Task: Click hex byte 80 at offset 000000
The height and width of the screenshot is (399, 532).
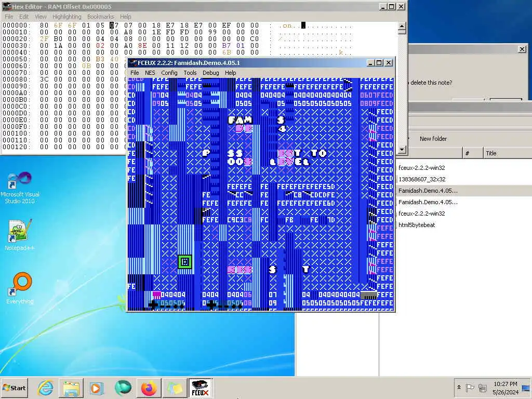Action: point(44,25)
